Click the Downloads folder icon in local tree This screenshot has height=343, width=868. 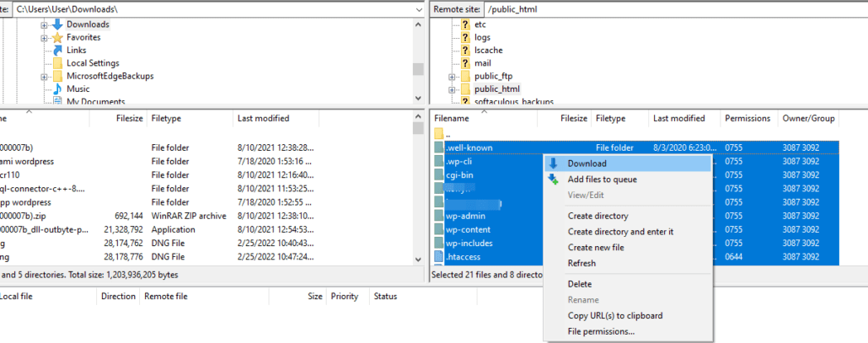coord(57,24)
